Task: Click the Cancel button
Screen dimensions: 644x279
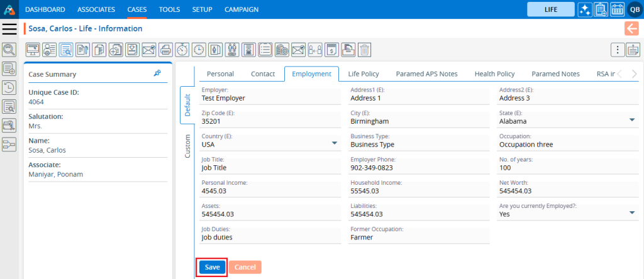Action: pos(245,267)
